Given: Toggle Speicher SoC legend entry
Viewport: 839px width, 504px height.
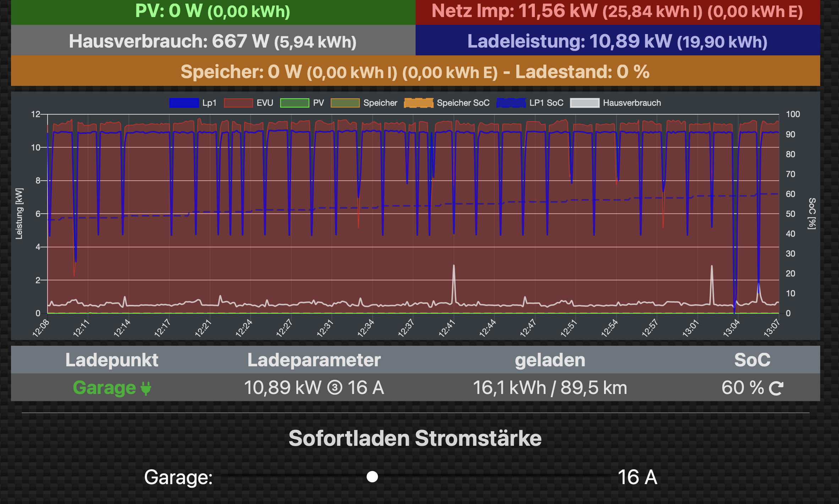Looking at the screenshot, I should click(419, 103).
